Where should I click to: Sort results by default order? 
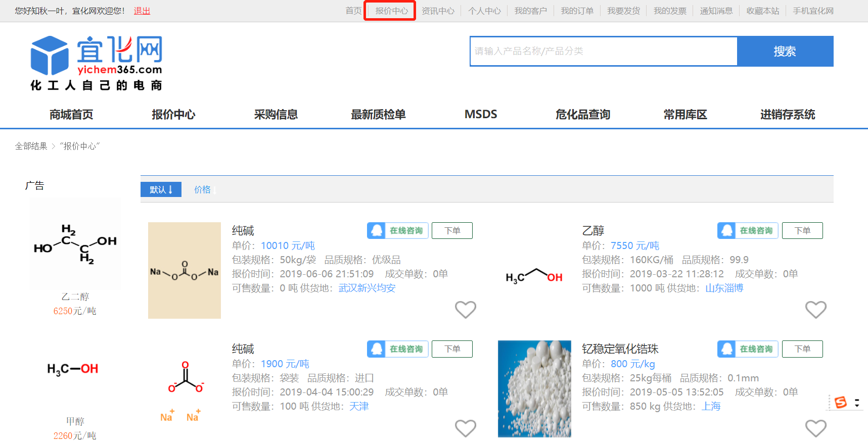pos(161,189)
